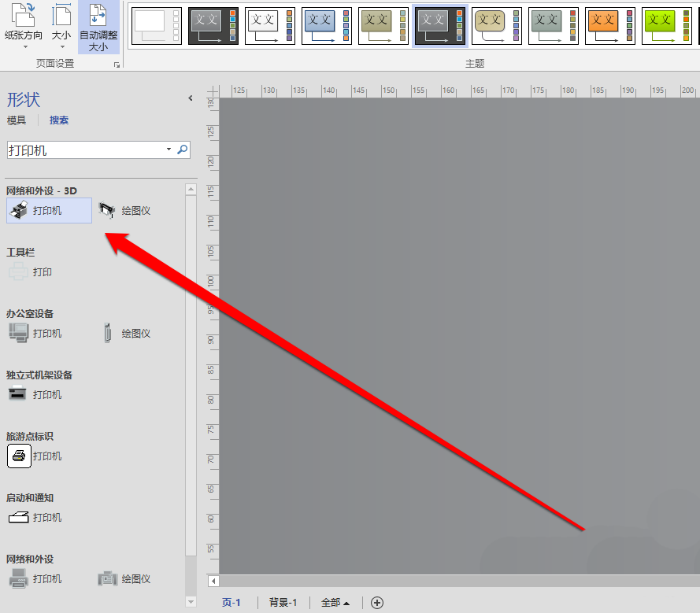Open the 背景-1 page tab

coord(282,602)
